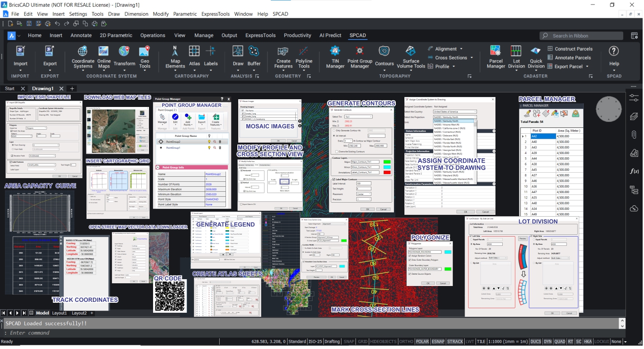Disable POLAR tracking in status bar
This screenshot has width=644, height=349.
422,342
